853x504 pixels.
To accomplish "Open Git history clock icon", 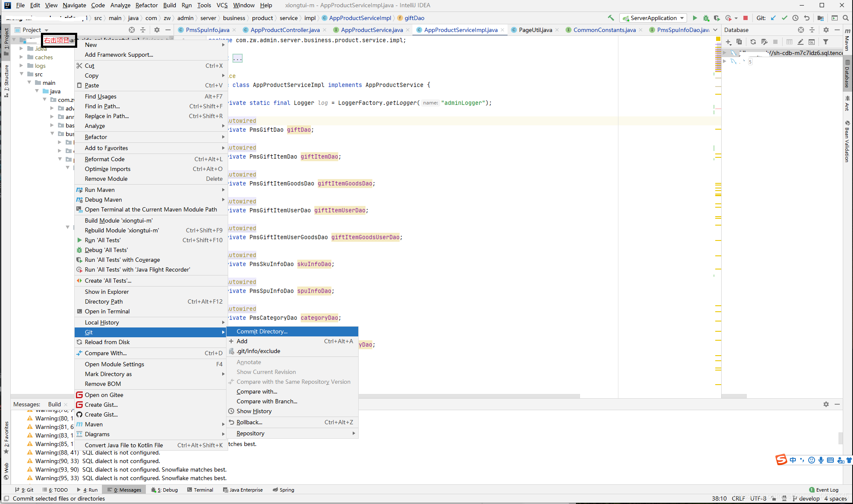I will [x=795, y=18].
